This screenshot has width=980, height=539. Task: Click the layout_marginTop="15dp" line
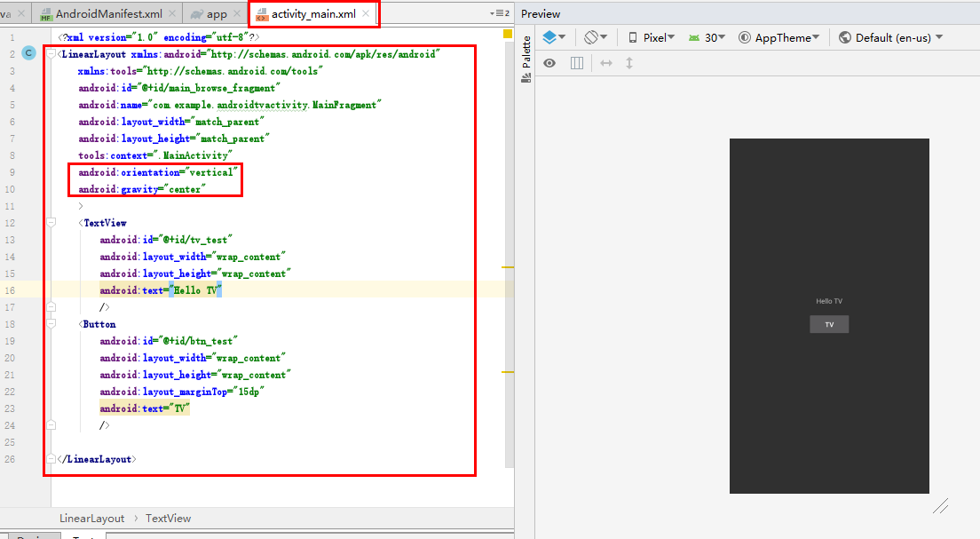(x=182, y=392)
